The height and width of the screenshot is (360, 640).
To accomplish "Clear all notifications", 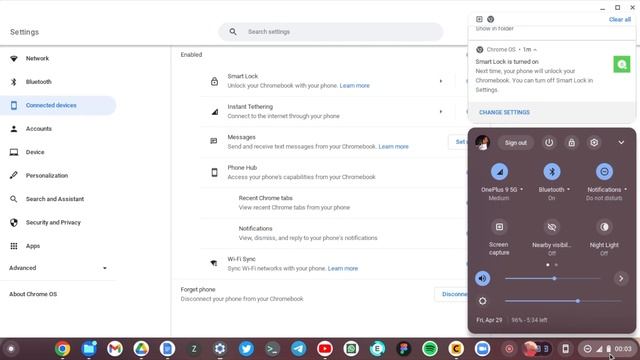I will 620,19.
